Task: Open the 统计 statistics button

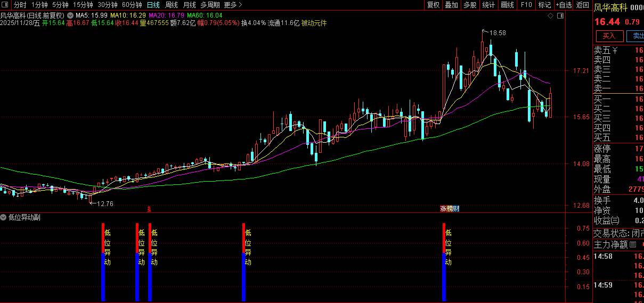Action: point(488,5)
